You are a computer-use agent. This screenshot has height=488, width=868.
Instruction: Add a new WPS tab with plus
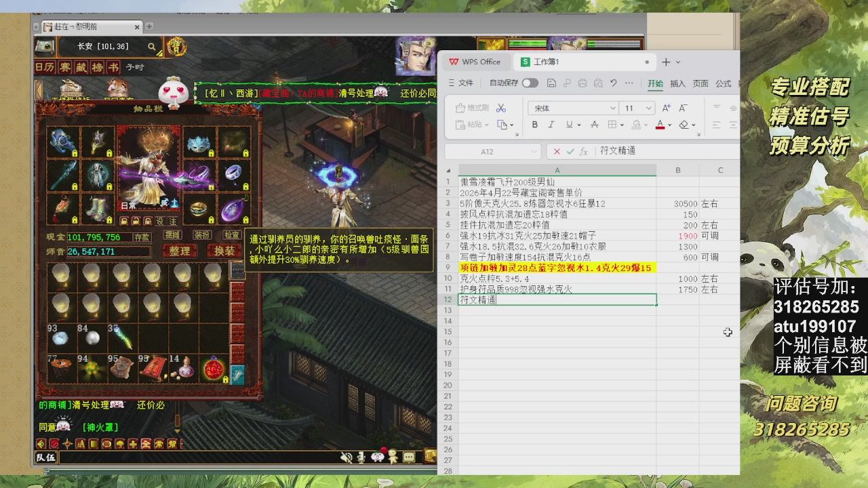(x=666, y=62)
